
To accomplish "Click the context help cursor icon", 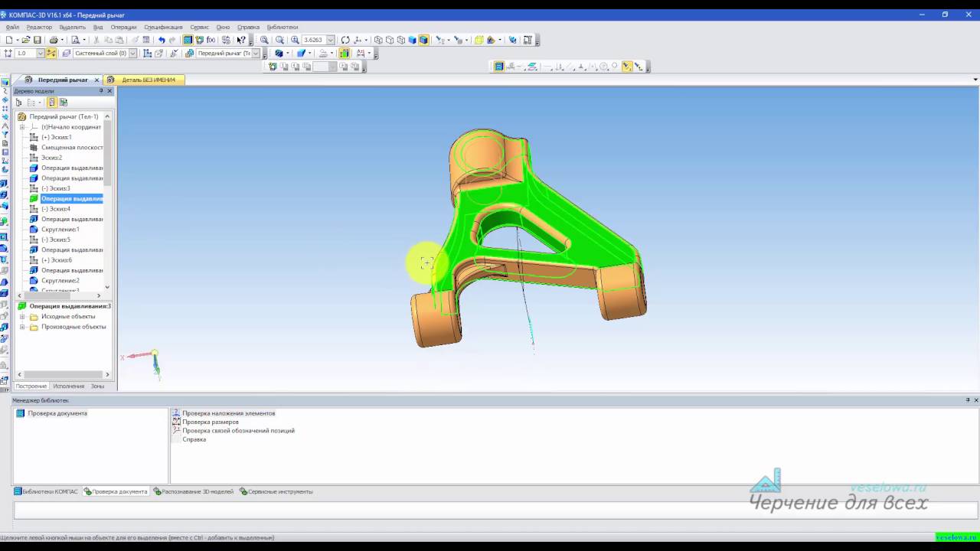I will (x=241, y=40).
